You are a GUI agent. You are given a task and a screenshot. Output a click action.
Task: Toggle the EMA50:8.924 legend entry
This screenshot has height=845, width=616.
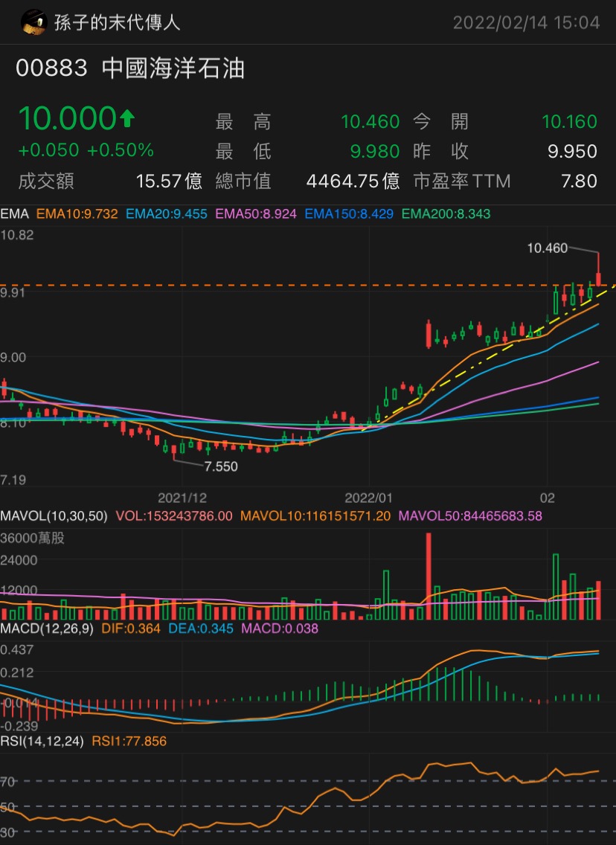pyautogui.click(x=256, y=214)
